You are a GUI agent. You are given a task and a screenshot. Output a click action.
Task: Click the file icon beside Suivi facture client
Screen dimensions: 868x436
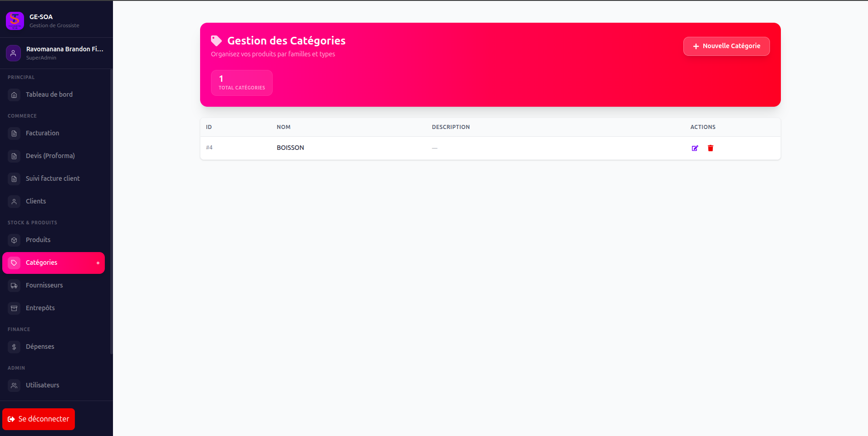[14, 179]
